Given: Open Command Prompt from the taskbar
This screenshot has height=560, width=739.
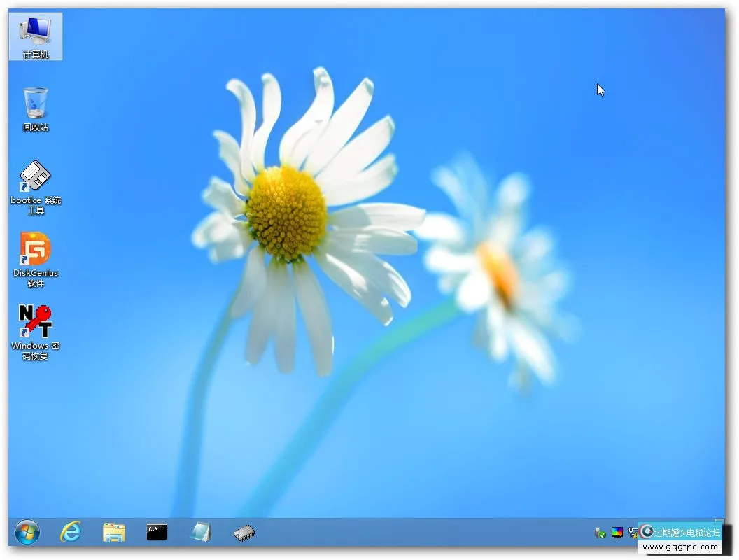Looking at the screenshot, I should [157, 533].
